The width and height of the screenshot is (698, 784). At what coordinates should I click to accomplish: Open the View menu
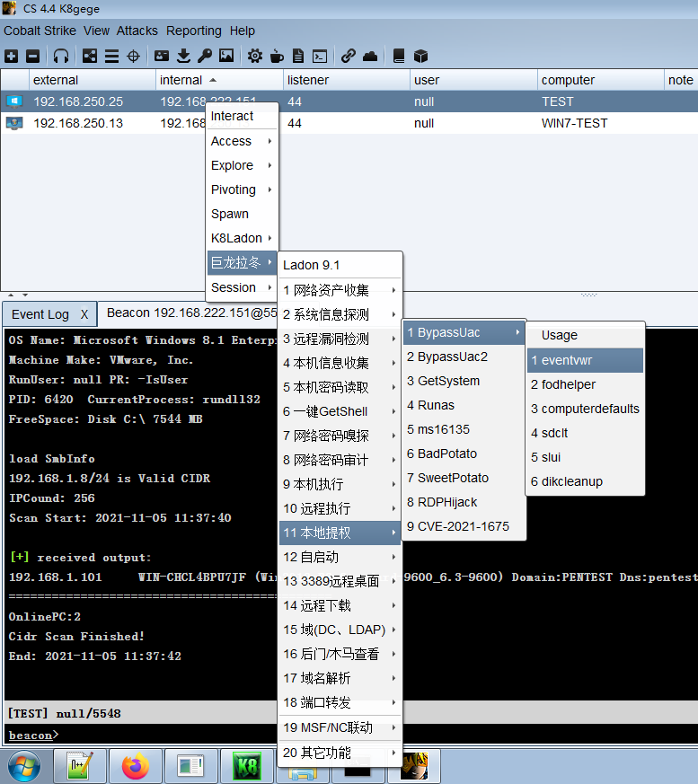pyautogui.click(x=96, y=31)
